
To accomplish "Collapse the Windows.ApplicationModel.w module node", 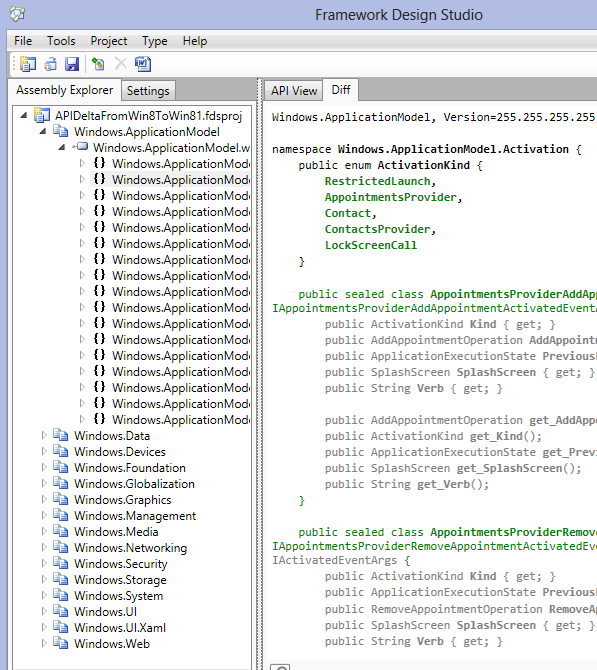I will [x=62, y=147].
